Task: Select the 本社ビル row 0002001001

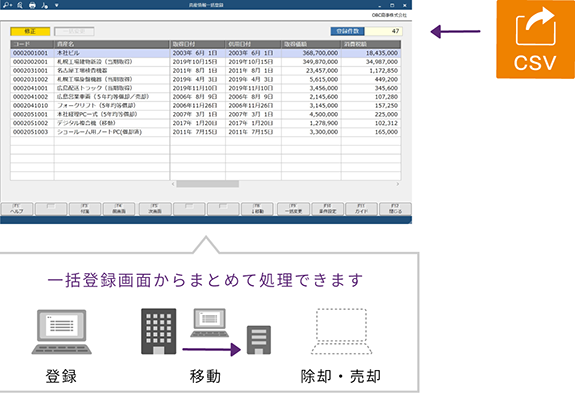Action: pyautogui.click(x=205, y=53)
